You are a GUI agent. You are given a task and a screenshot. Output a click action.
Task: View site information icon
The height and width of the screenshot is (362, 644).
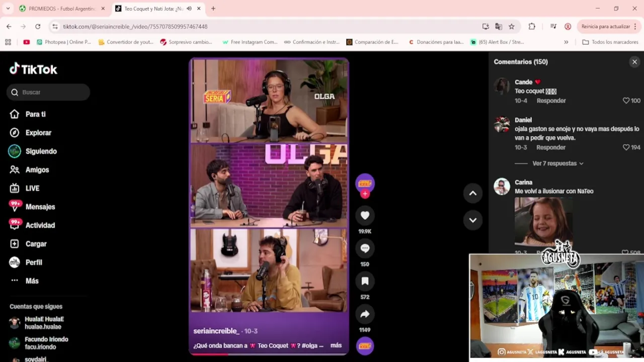pyautogui.click(x=55, y=27)
